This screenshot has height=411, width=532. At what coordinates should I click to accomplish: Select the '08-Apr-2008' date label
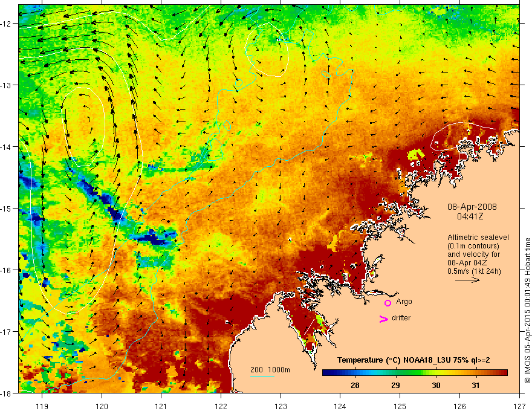pyautogui.click(x=472, y=207)
